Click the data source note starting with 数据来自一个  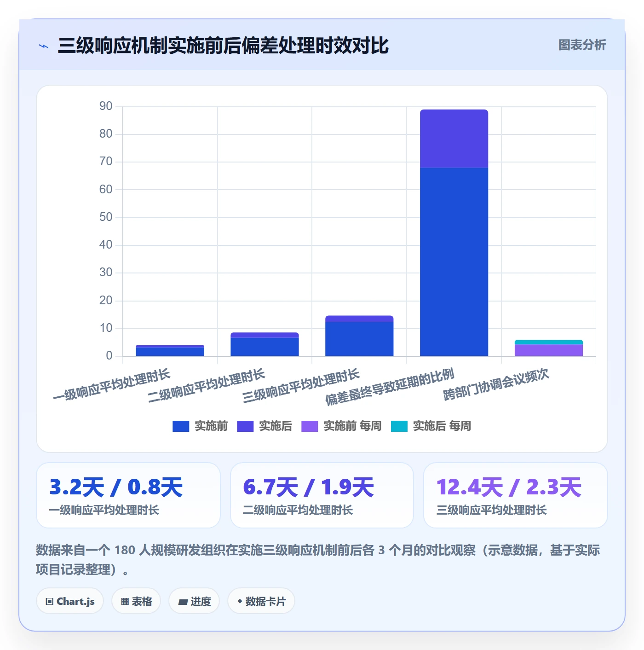318,560
